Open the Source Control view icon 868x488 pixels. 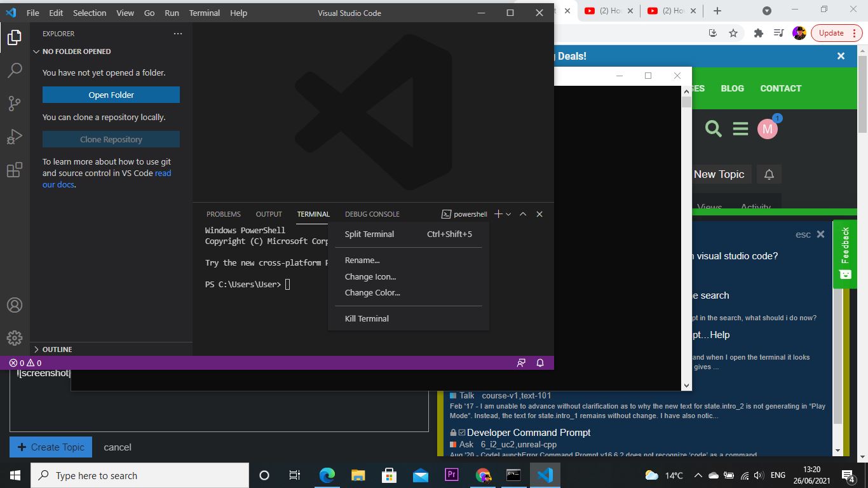15,104
